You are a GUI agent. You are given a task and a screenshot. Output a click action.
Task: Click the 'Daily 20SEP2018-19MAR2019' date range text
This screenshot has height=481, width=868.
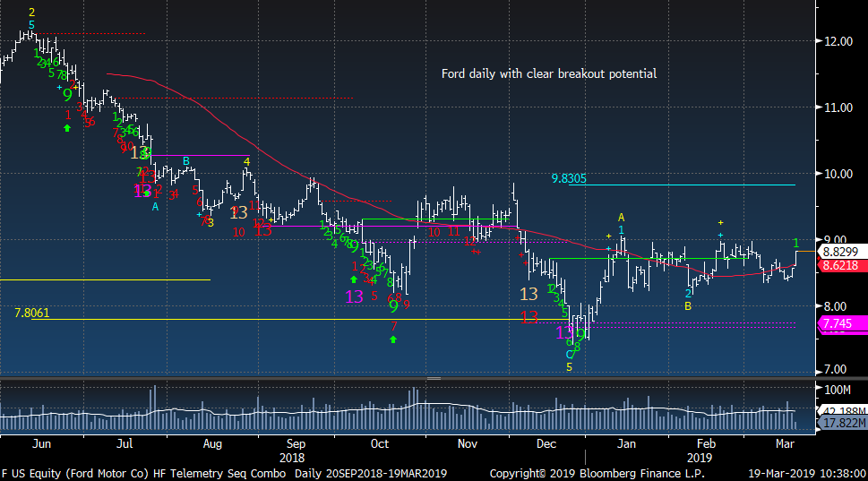370,474
